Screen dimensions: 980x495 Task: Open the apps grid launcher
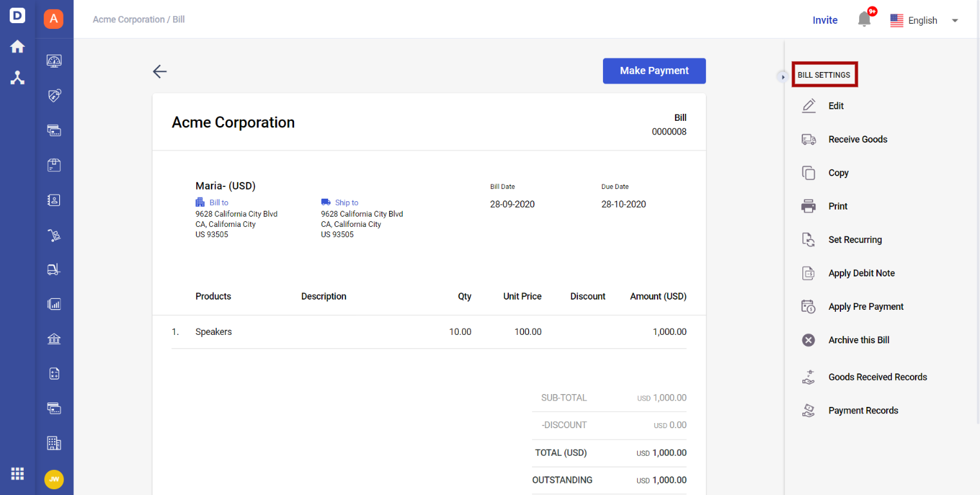tap(17, 474)
